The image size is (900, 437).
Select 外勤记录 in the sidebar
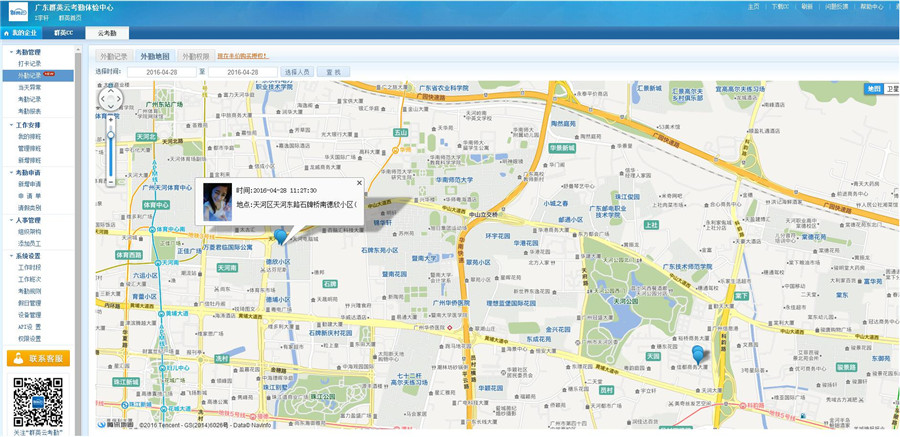point(38,75)
